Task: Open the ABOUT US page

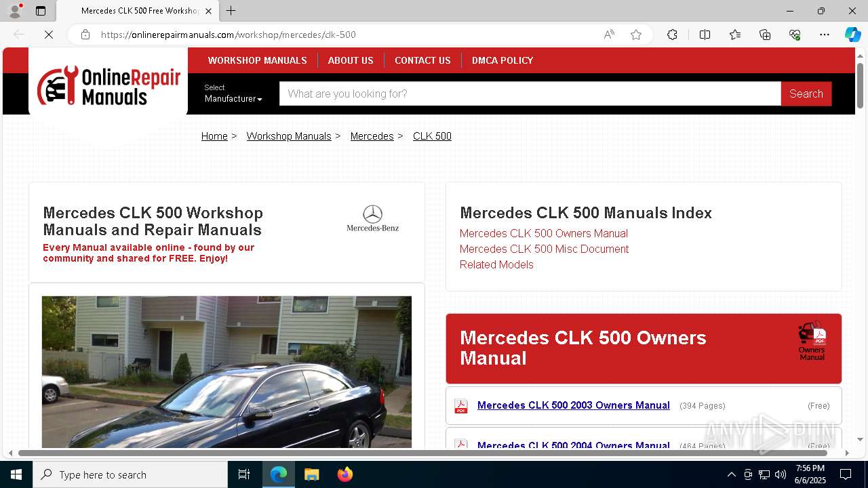Action: coord(351,60)
